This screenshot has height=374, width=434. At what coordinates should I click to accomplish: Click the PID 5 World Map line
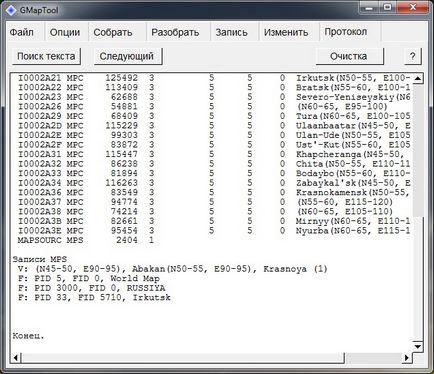[x=89, y=279]
